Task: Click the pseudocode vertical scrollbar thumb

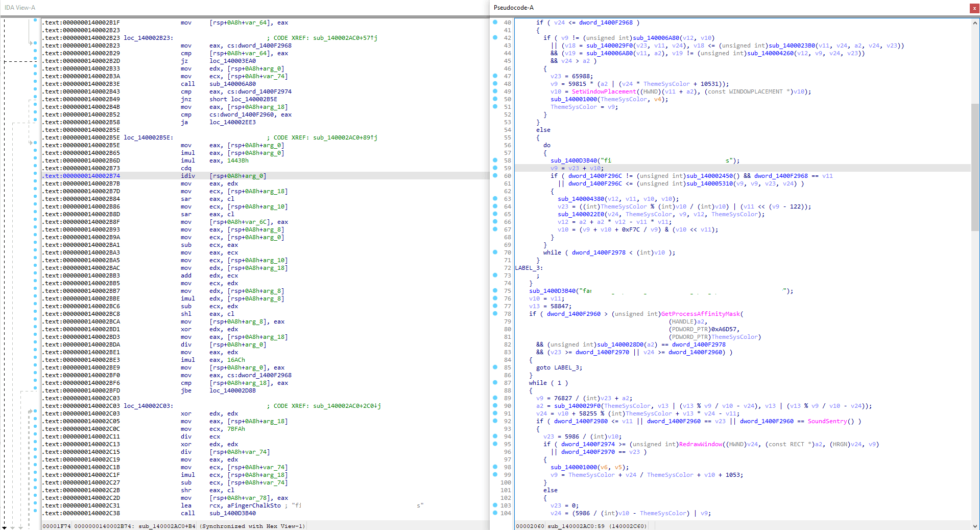Action: (975, 167)
